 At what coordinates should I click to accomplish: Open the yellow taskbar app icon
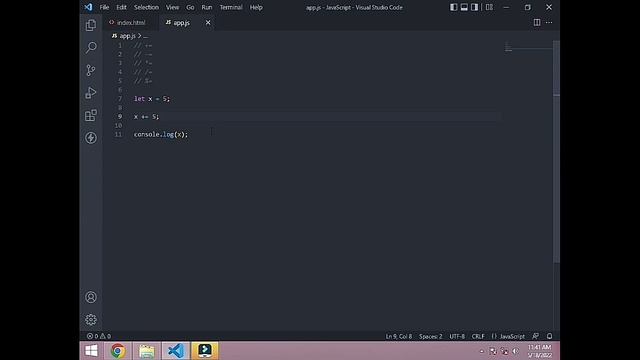click(x=205, y=351)
